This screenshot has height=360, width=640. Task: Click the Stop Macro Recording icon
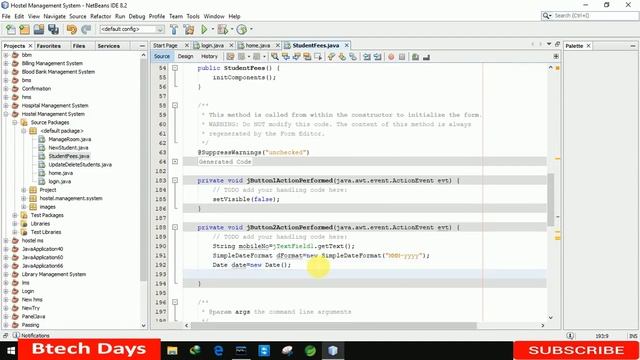point(402,57)
